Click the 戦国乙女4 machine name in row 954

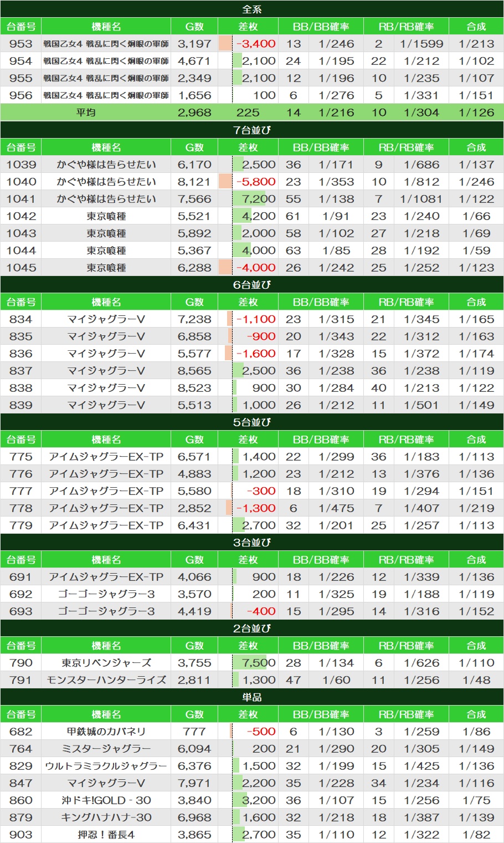[x=106, y=61]
